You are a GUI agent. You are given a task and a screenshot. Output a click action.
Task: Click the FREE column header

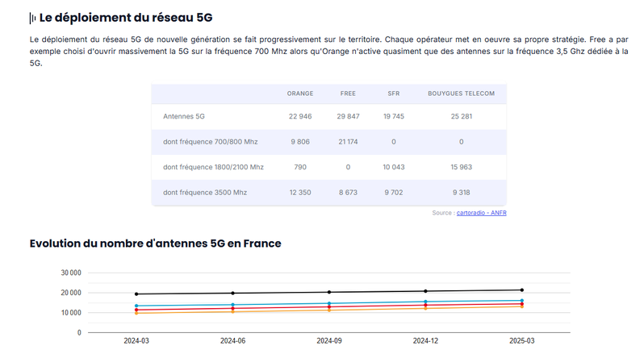348,94
